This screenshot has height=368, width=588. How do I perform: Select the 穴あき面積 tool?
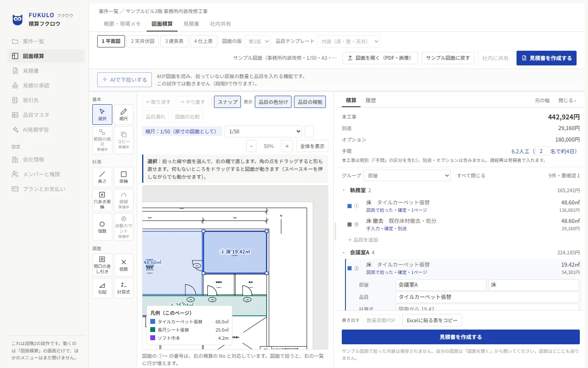(102, 200)
